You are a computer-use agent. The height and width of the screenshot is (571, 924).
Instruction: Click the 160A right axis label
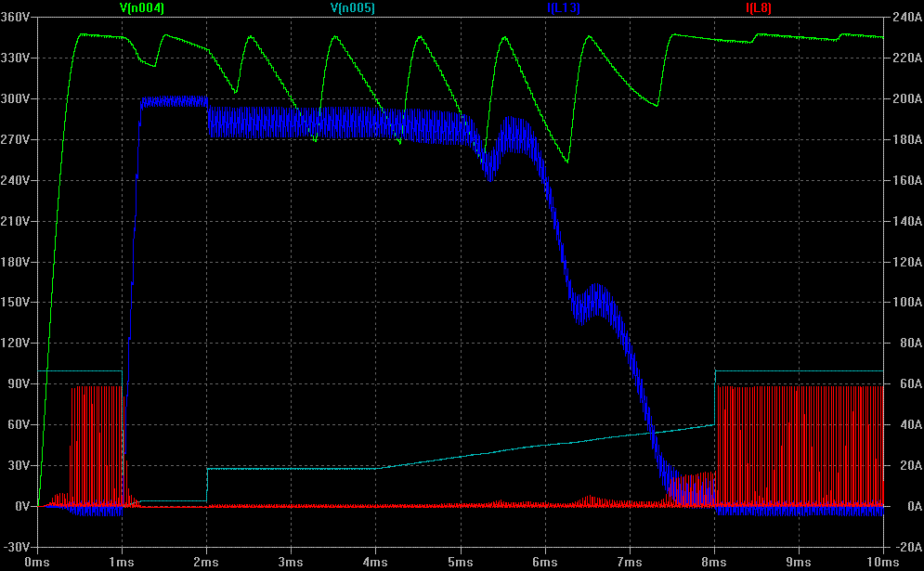[907, 180]
